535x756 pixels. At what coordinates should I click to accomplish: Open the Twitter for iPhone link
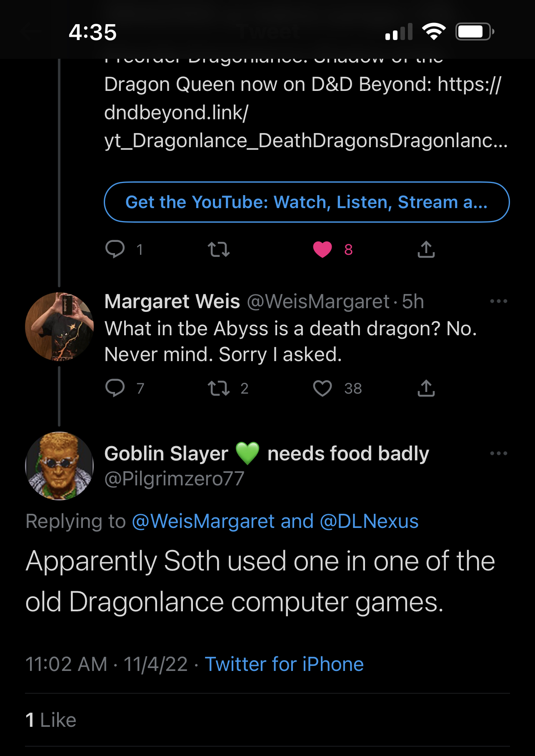point(284,664)
